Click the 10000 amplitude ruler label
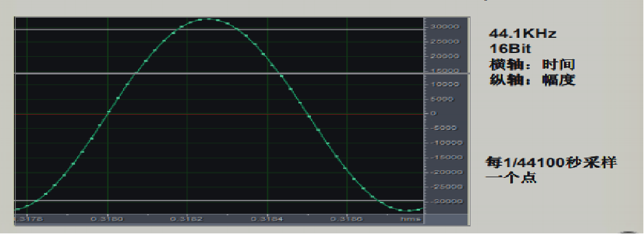The image size is (644, 234). [x=445, y=85]
